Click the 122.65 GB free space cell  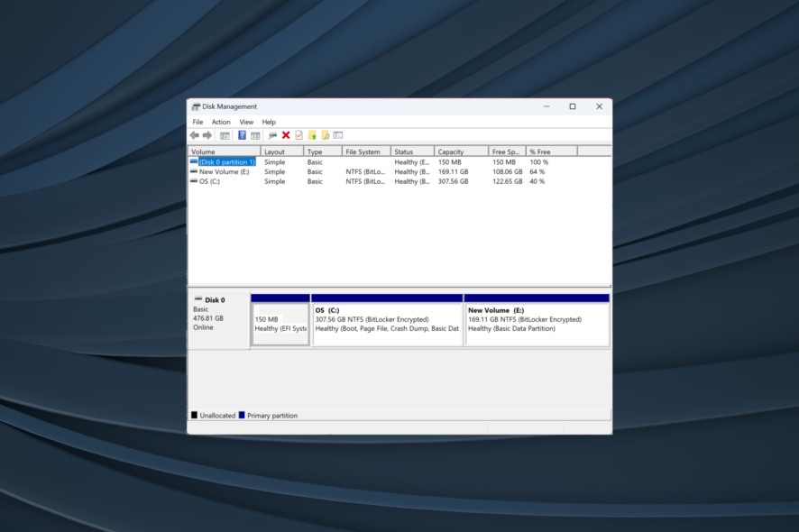click(507, 181)
